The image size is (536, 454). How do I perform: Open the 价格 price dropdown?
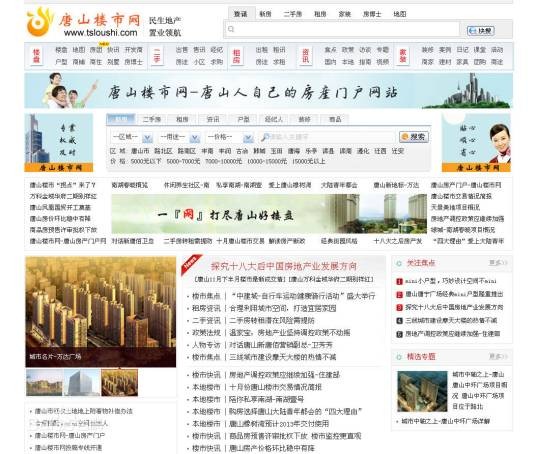[230, 137]
